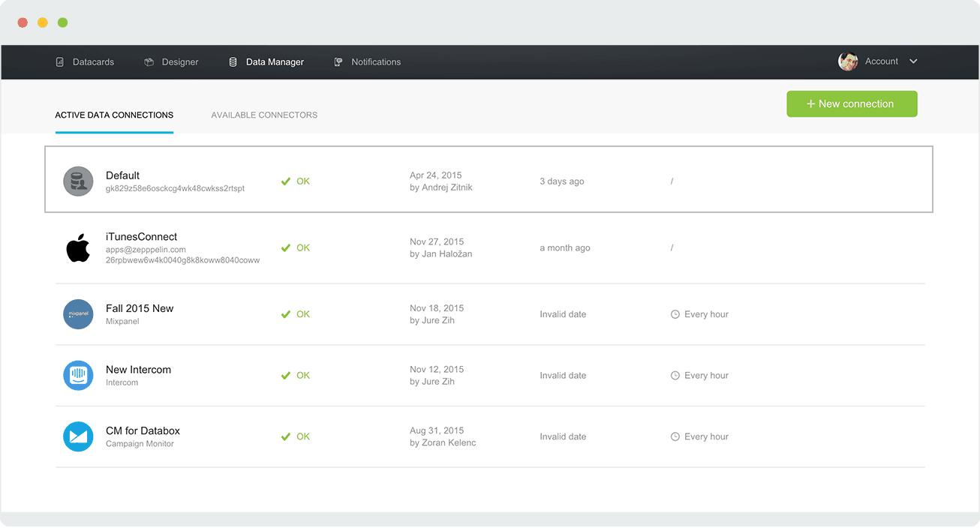Click the green checkmark in the Default row
980x528 pixels.
click(x=285, y=181)
